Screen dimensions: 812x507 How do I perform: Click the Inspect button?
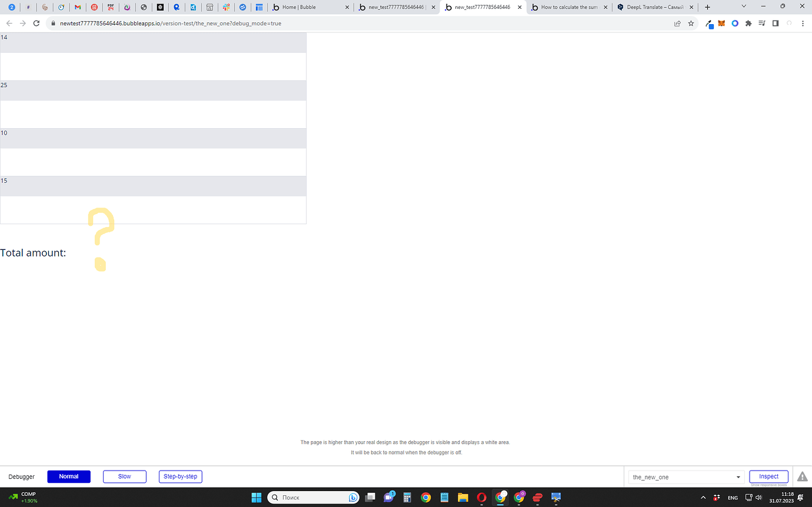click(768, 476)
